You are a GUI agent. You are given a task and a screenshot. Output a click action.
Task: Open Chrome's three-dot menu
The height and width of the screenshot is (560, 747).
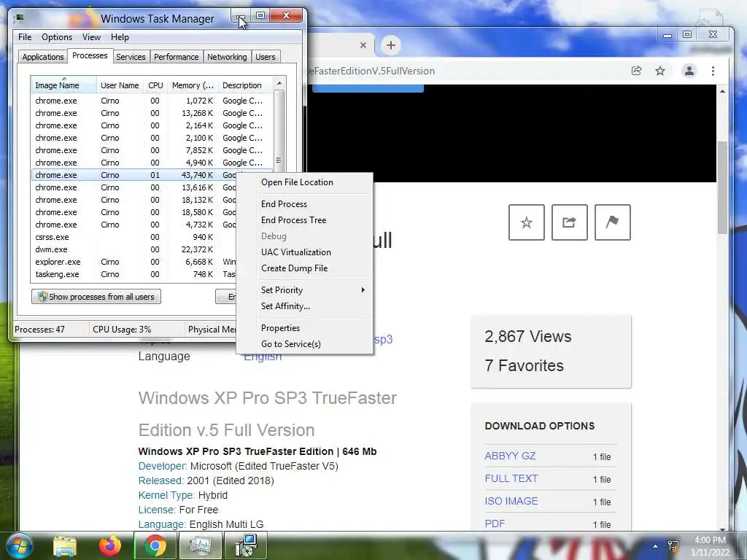tap(713, 71)
